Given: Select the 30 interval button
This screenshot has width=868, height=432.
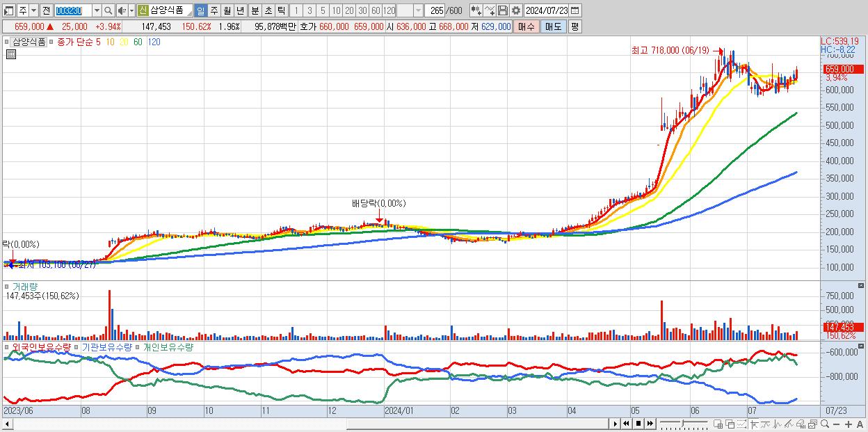Looking at the screenshot, I should (362, 10).
